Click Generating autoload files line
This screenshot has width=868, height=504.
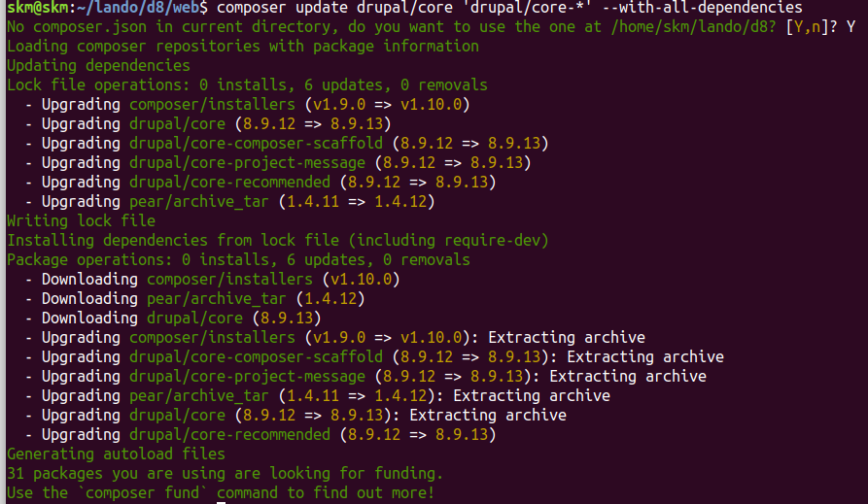pos(116,454)
